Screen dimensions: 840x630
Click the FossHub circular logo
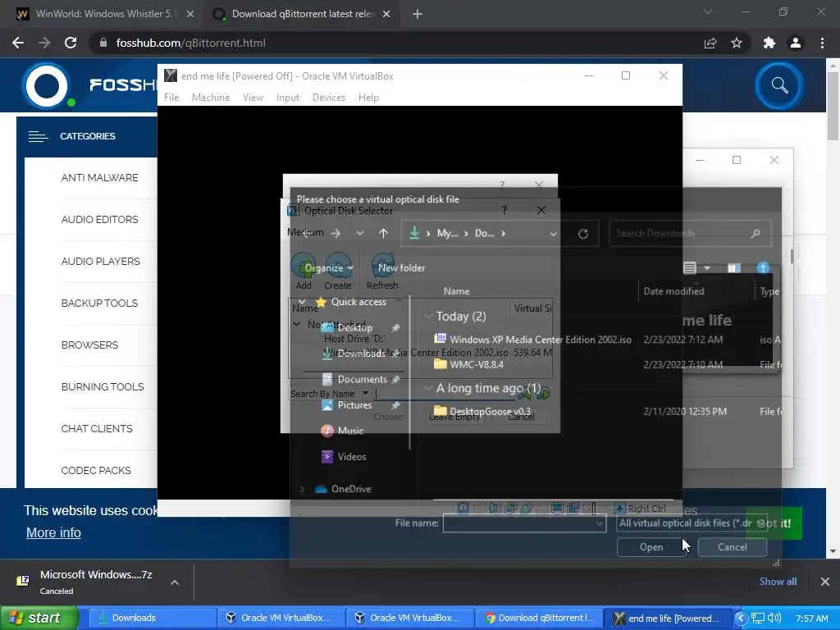point(47,85)
